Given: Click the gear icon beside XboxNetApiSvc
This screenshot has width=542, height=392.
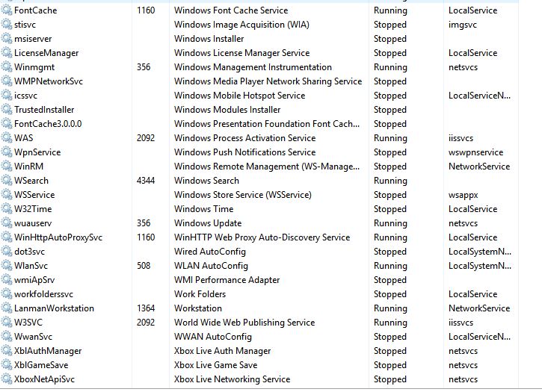Looking at the screenshot, I should 7,379.
